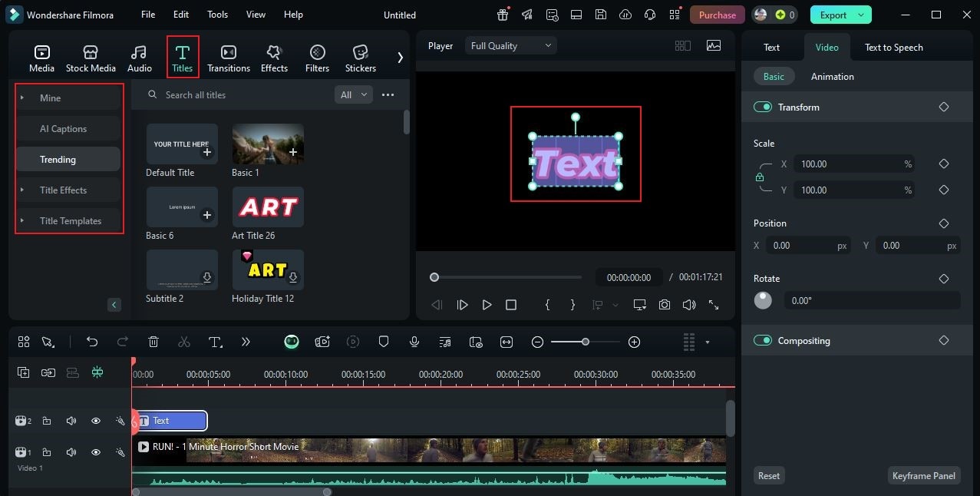980x496 pixels.
Task: Click the voiceover microphone icon
Action: pos(414,342)
